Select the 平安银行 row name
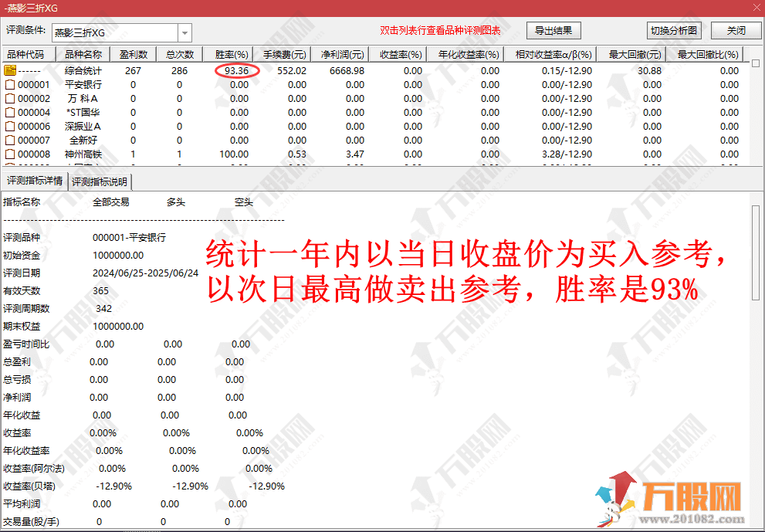This screenshot has height=532, width=765. [x=83, y=84]
